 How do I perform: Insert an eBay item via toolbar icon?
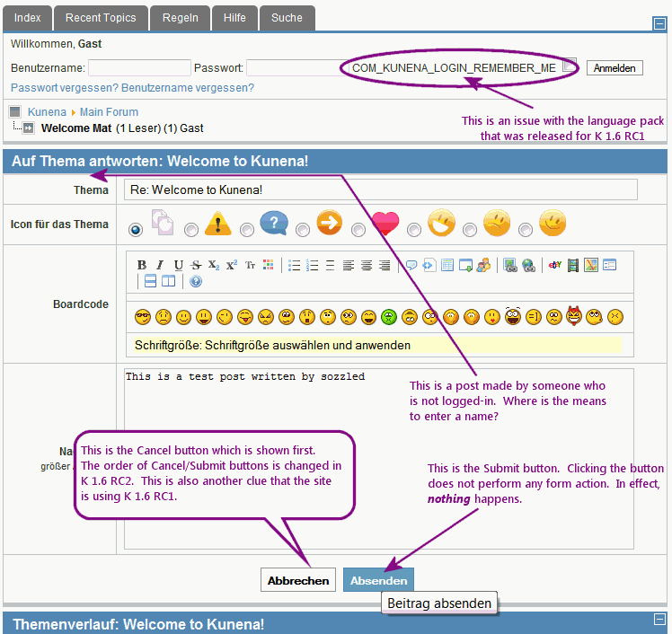tap(554, 265)
